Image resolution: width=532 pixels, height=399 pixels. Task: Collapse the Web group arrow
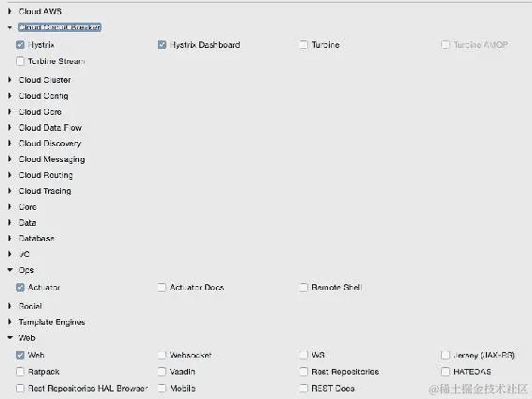click(9, 338)
